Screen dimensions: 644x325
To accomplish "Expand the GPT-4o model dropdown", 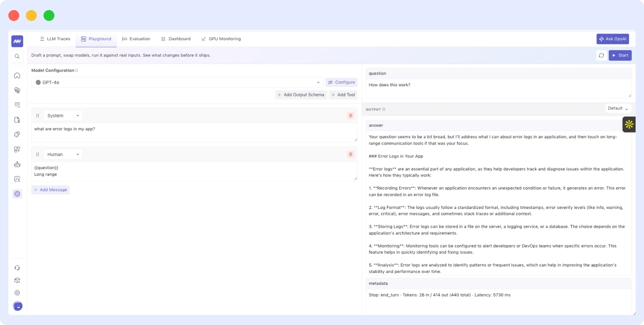I will coord(177,82).
